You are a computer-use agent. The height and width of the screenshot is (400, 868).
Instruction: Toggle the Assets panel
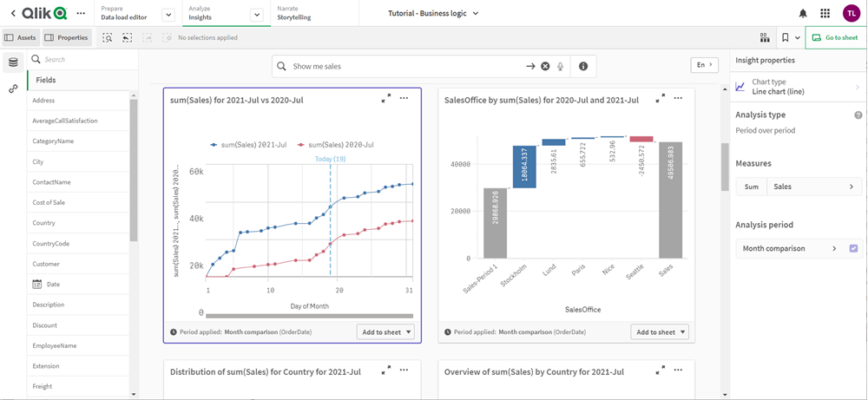coord(21,38)
